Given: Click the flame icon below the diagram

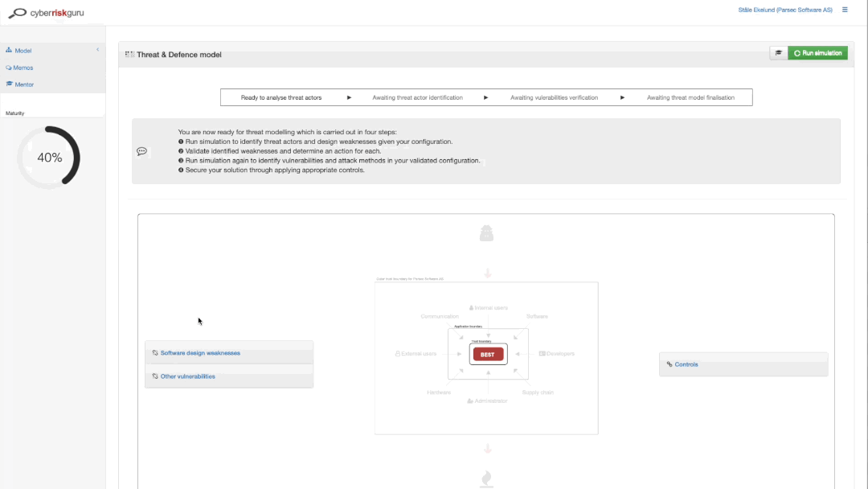Looking at the screenshot, I should 486,479.
